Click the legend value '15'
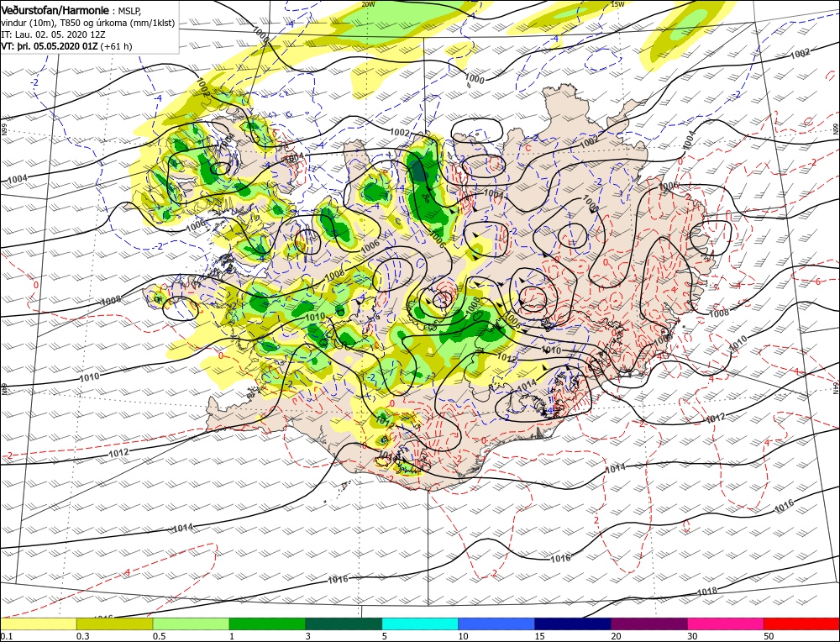Screen dimensions: 840x642 (539, 636)
